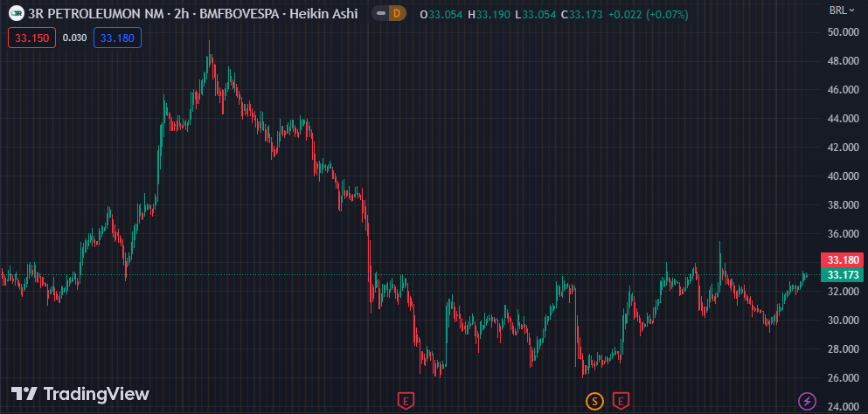Click the 24.000 price axis label
The width and height of the screenshot is (868, 414).
843,406
